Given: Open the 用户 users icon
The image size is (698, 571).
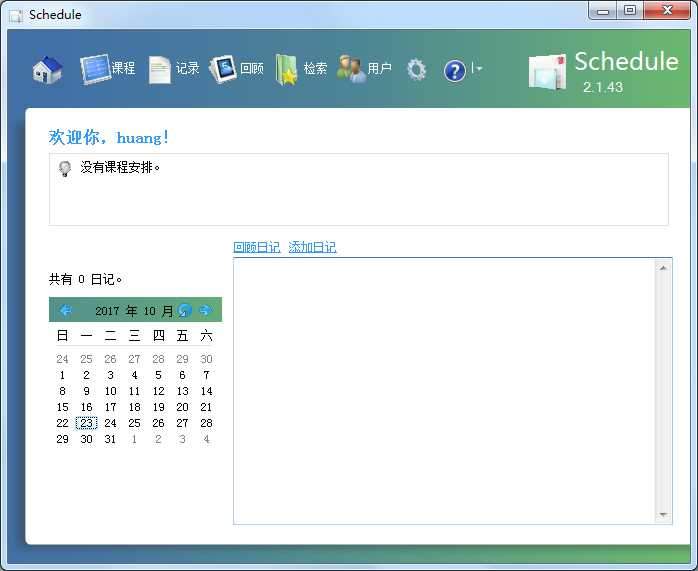Looking at the screenshot, I should (351, 69).
